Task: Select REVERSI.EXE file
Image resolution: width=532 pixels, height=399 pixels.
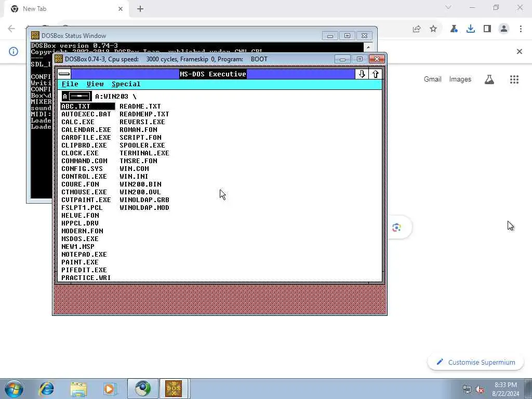Action: 142,122
